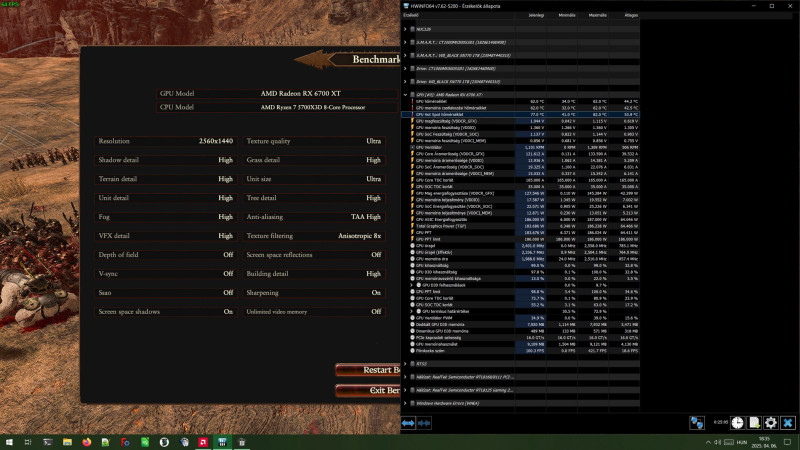The height and width of the screenshot is (450, 800).
Task: Click Anti-aliasing TAA High setting row
Action: (x=314, y=217)
